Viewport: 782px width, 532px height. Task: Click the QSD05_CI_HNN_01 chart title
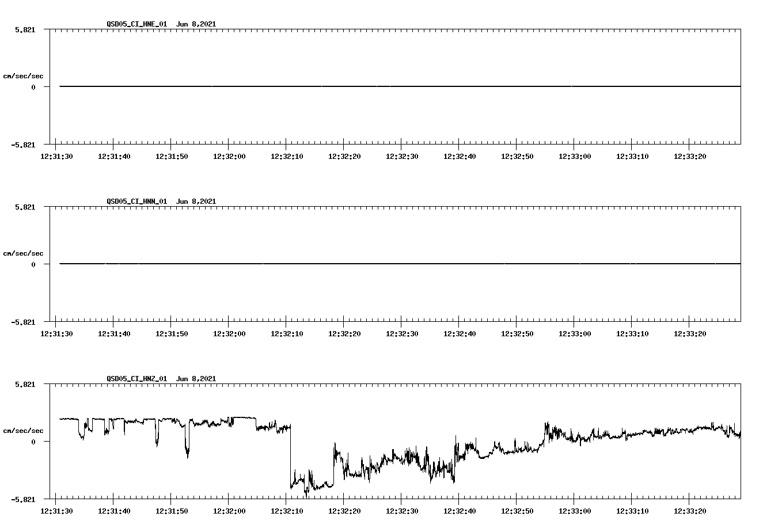[x=161, y=202]
